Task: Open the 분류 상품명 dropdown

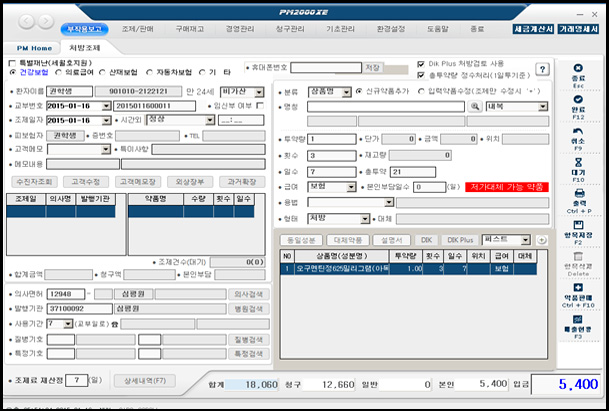Action: point(346,92)
